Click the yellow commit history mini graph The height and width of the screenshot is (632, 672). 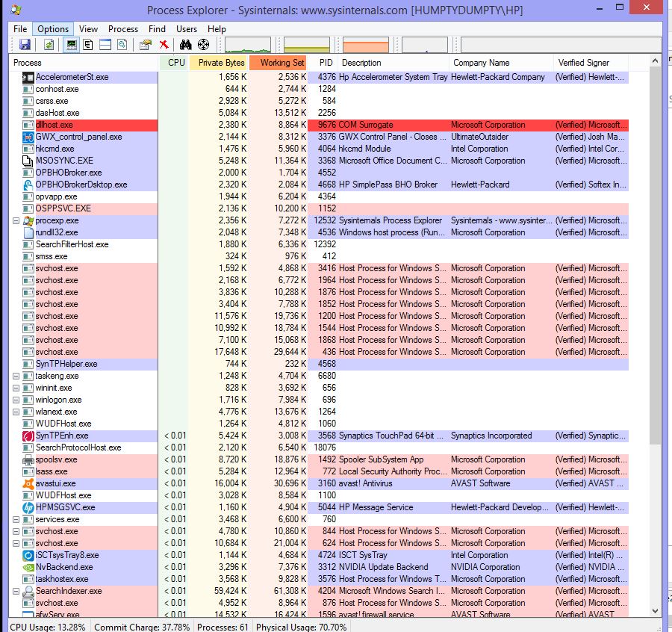[x=307, y=45]
